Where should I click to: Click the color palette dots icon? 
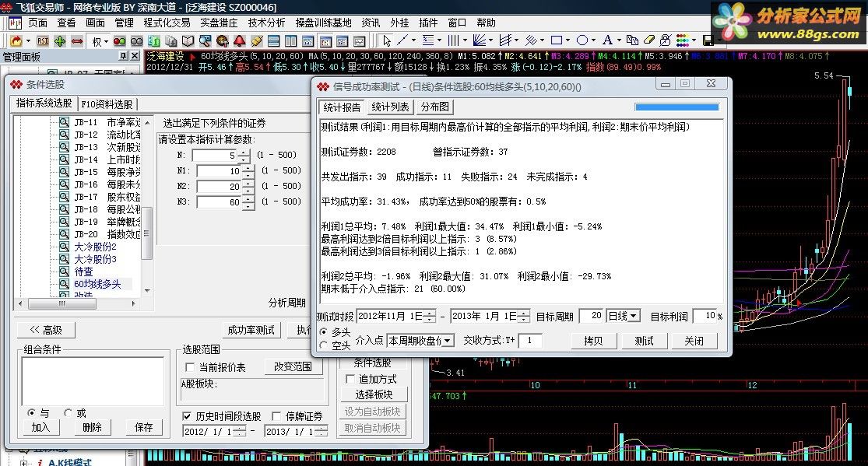[683, 40]
